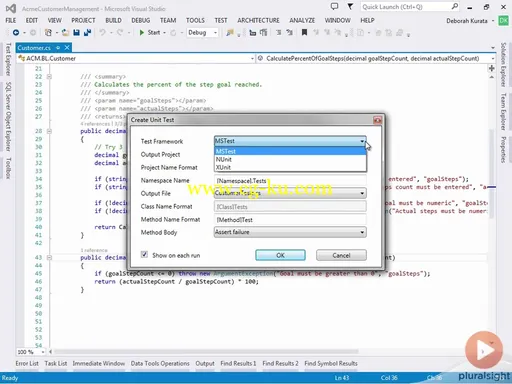Select MSTest in the framework list

290,151
